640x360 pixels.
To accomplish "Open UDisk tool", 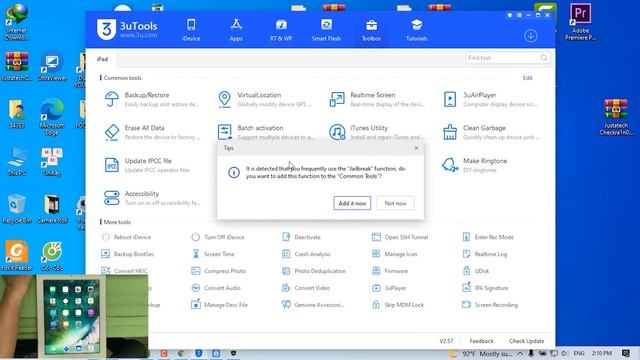I will point(476,271).
